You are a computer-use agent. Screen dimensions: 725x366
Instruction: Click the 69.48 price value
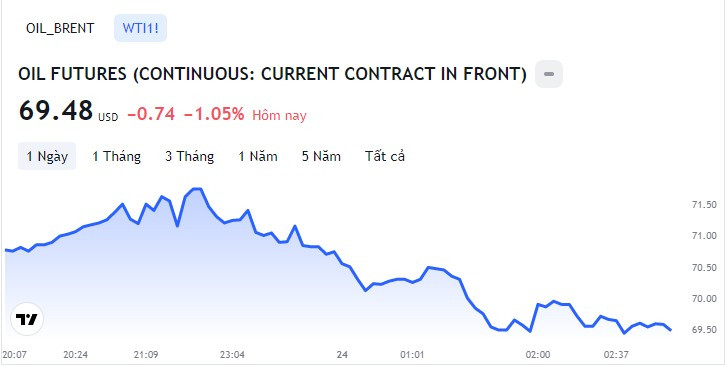pos(56,111)
